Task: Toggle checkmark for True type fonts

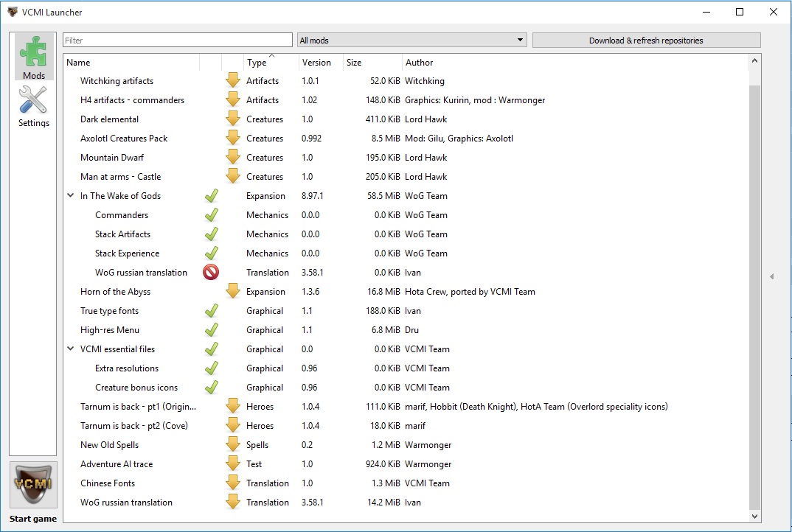Action: (x=211, y=311)
